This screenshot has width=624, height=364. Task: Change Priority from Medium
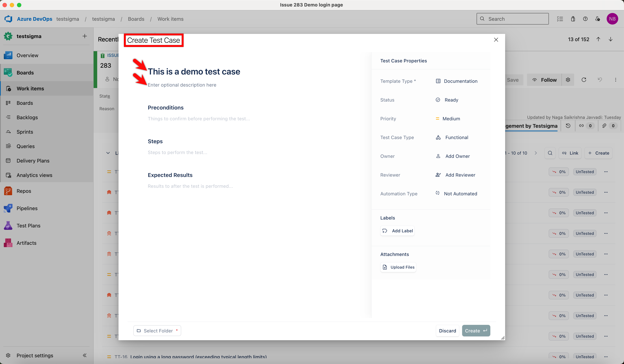click(x=448, y=119)
